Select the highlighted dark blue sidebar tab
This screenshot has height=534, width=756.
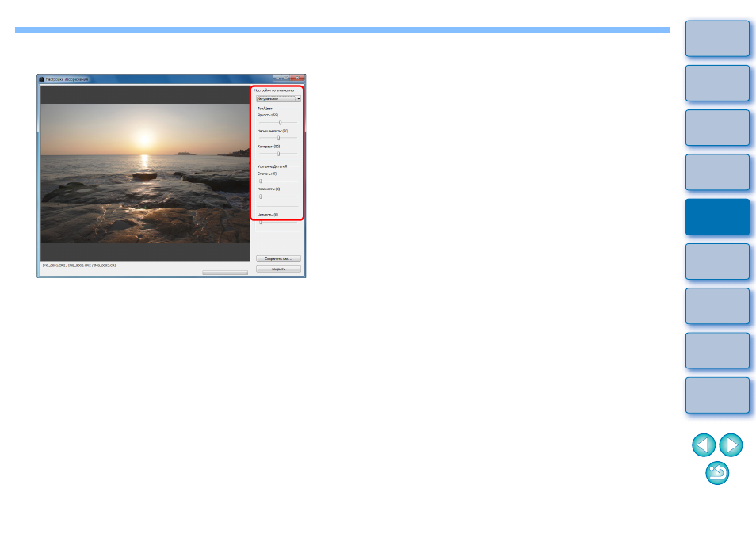[x=717, y=217]
